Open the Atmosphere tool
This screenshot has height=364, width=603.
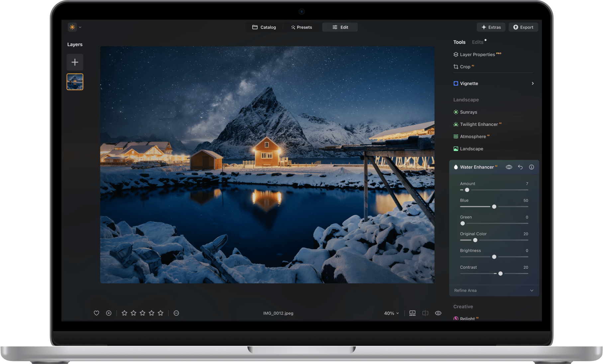[x=471, y=136]
